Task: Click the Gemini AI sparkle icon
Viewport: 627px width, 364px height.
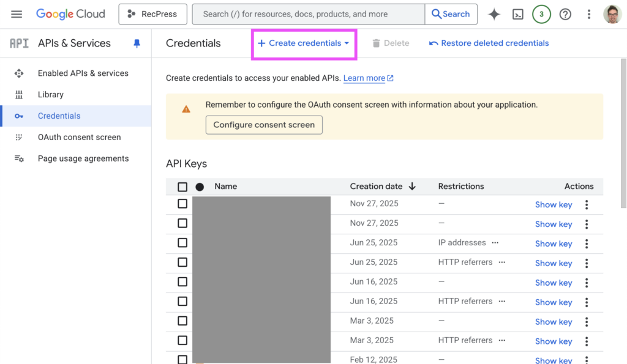Action: click(x=494, y=14)
